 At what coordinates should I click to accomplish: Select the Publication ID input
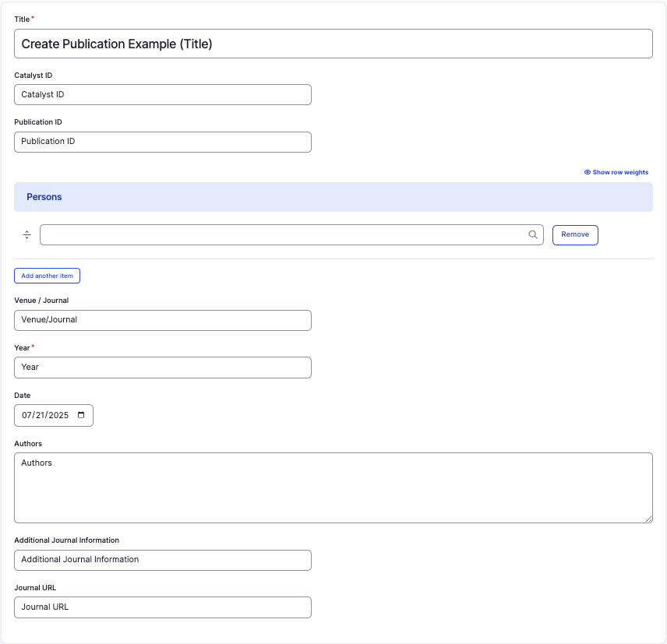pyautogui.click(x=162, y=142)
